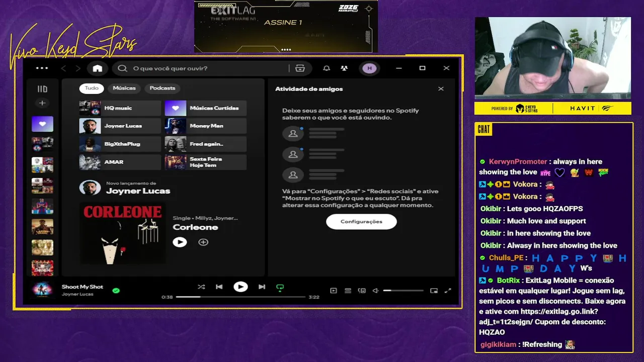
Task: Click ExitLag 'ASSINE' banner
Action: (x=286, y=26)
